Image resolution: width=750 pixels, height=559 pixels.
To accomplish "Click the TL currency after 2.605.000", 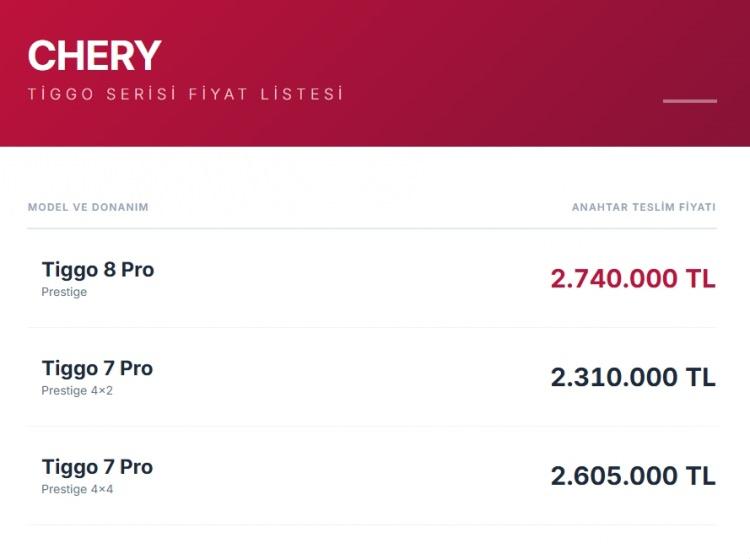I will click(701, 476).
